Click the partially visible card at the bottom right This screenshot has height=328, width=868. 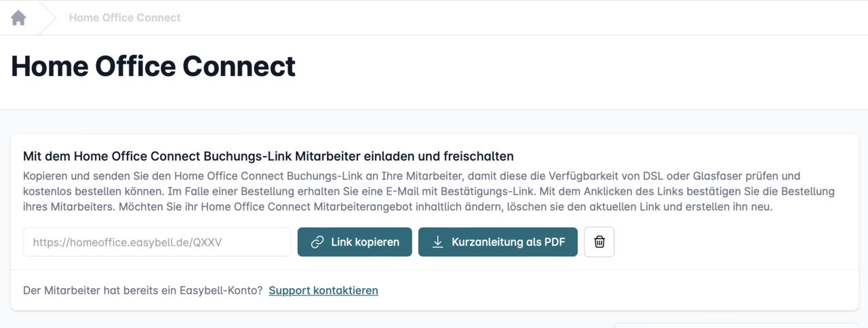pyautogui.click(x=736, y=325)
